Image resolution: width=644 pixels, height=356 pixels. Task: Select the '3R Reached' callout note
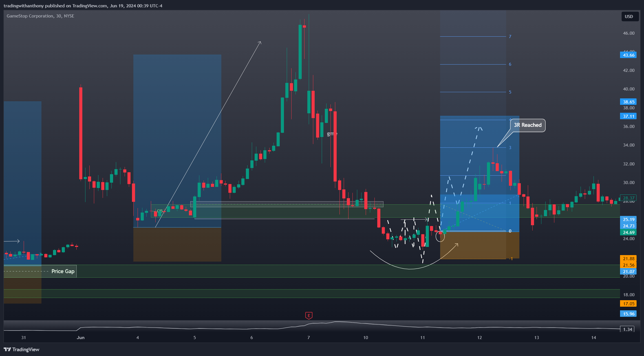pos(528,125)
